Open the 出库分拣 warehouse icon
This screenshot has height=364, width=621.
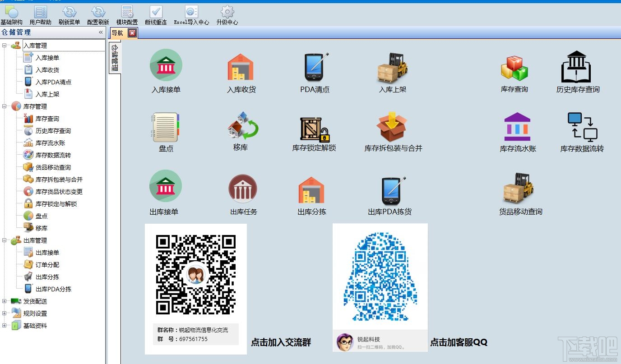pyautogui.click(x=311, y=190)
